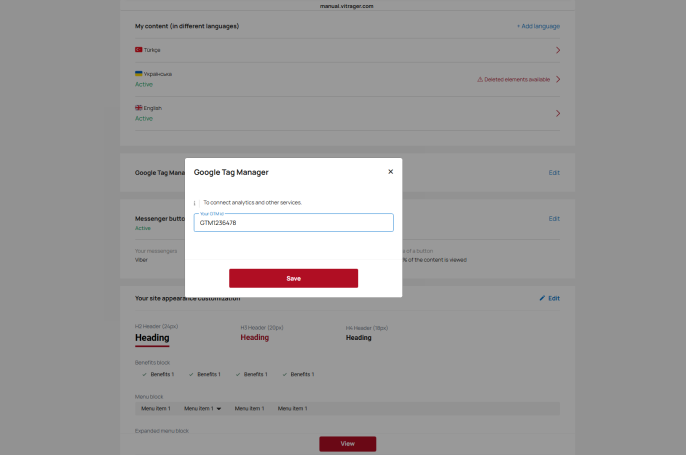The image size is (686, 455).
Task: Click the Your GTM id input field
Action: 294,223
